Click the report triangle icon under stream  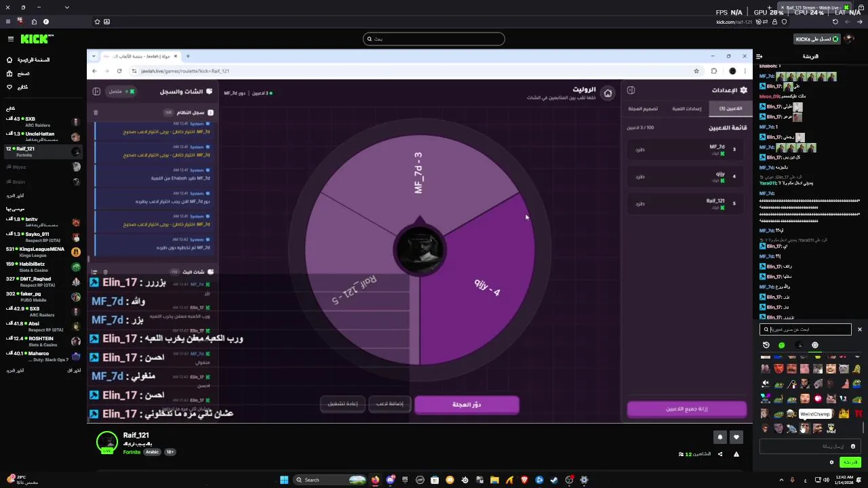pyautogui.click(x=736, y=454)
